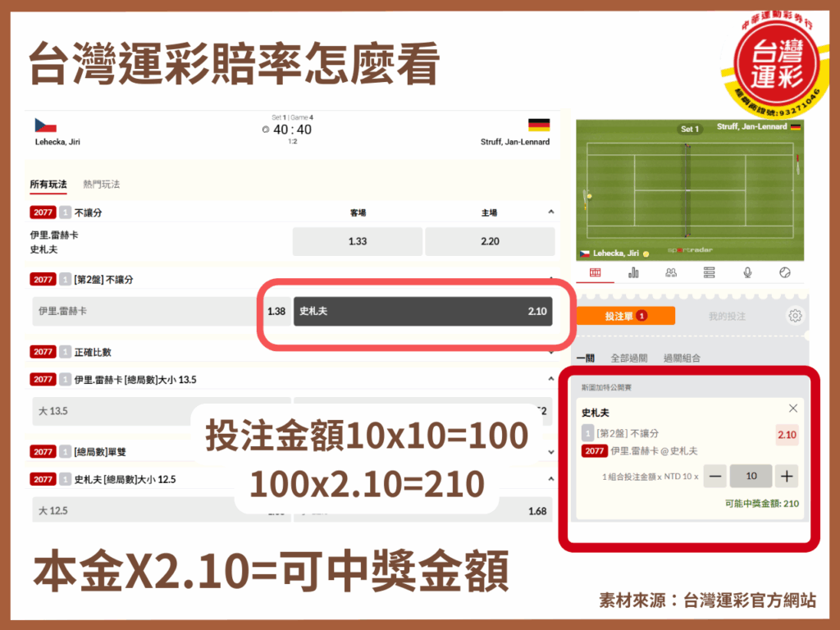The image size is (840, 630).
Task: Expand the [總局數]單雙 market chevron
Action: (550, 452)
